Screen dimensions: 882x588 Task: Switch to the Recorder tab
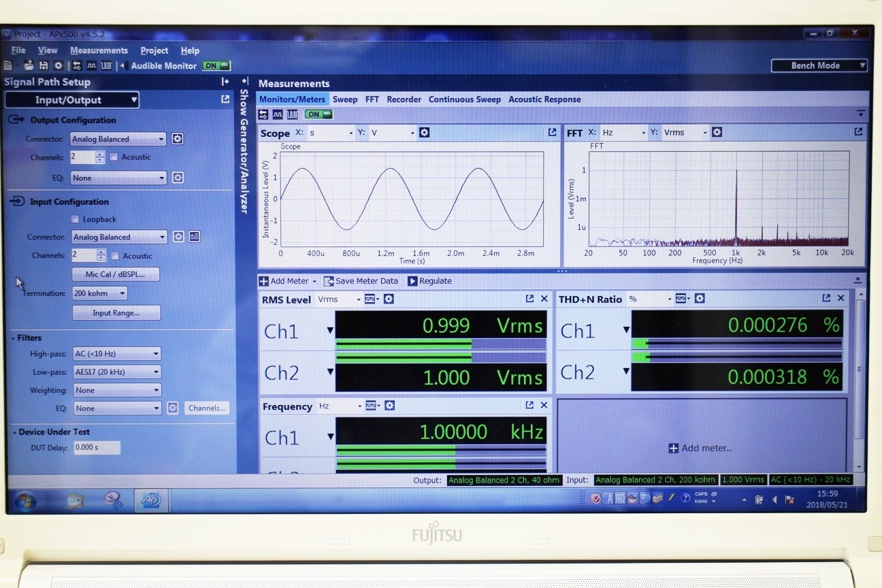(404, 99)
